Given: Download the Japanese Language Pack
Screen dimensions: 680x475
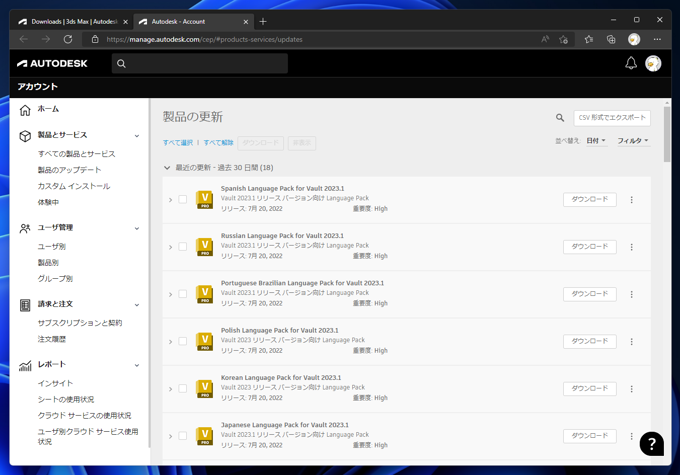Looking at the screenshot, I should pyautogui.click(x=590, y=436).
